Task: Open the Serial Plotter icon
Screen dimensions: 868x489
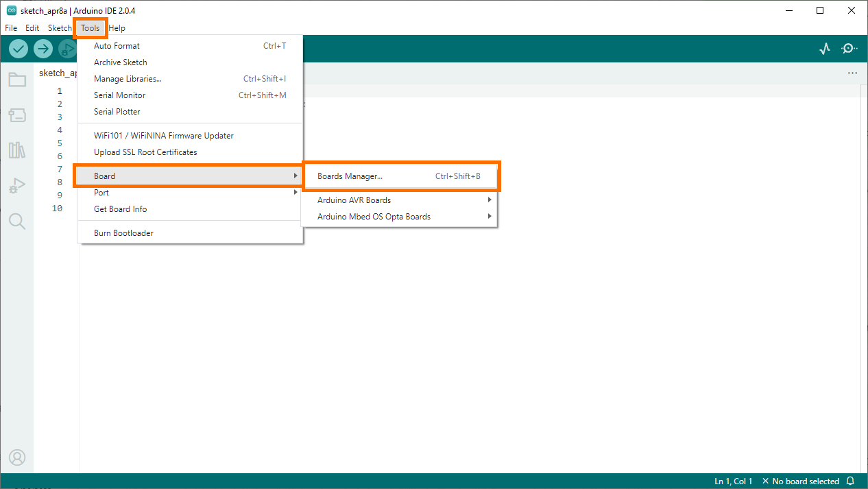Action: click(824, 49)
